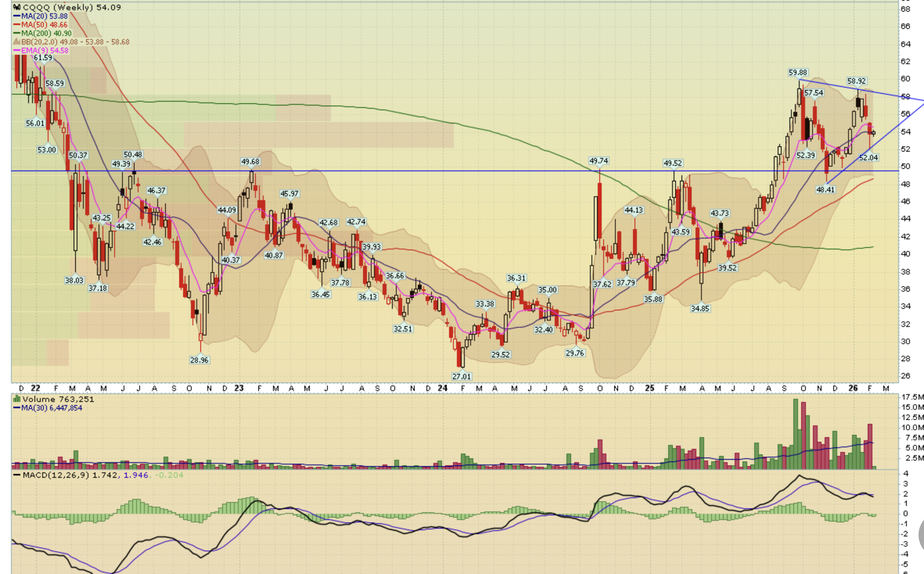
Task: Click the candlestick icon beside CQQQ title
Action: tap(17, 7)
